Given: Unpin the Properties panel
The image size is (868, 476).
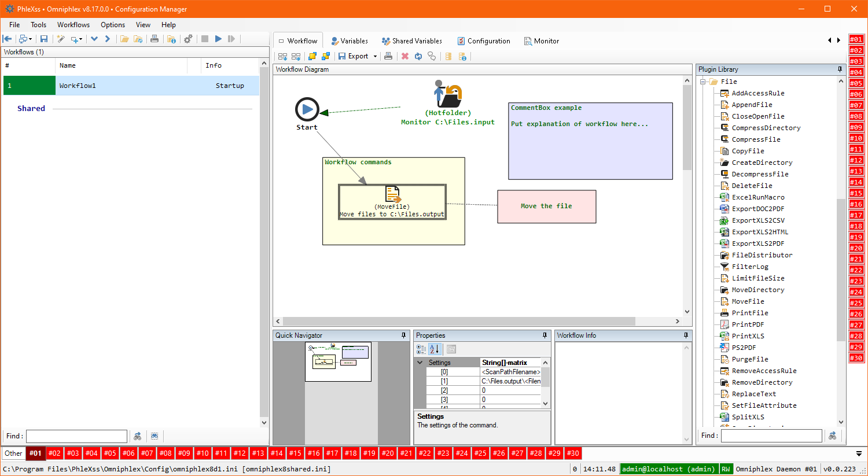Looking at the screenshot, I should pos(545,335).
